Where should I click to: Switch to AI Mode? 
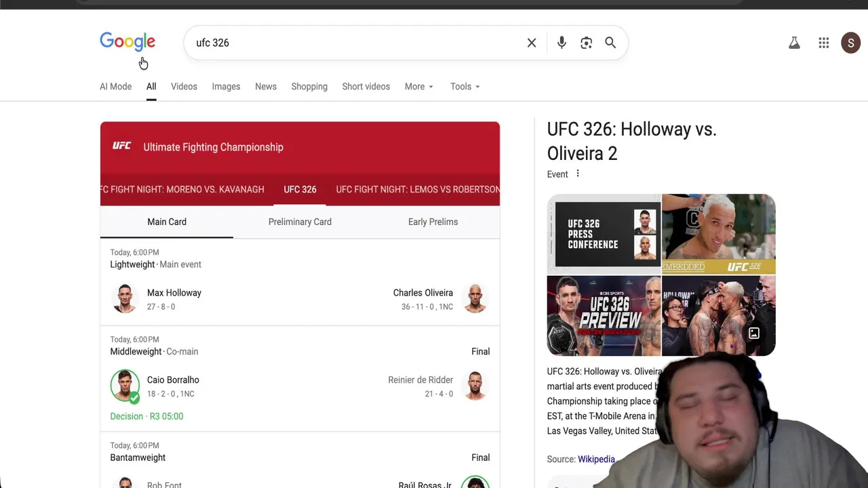(x=116, y=87)
